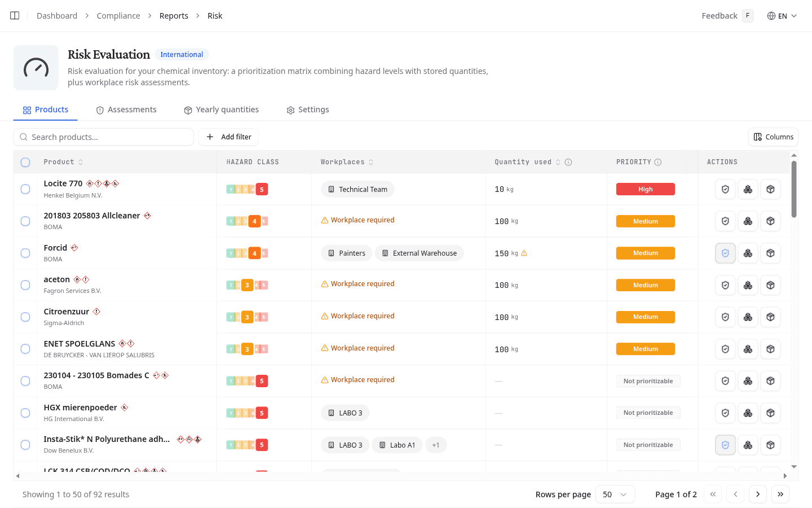This screenshot has width=812, height=508.
Task: Click the box action icon for aceton
Action: [770, 286]
